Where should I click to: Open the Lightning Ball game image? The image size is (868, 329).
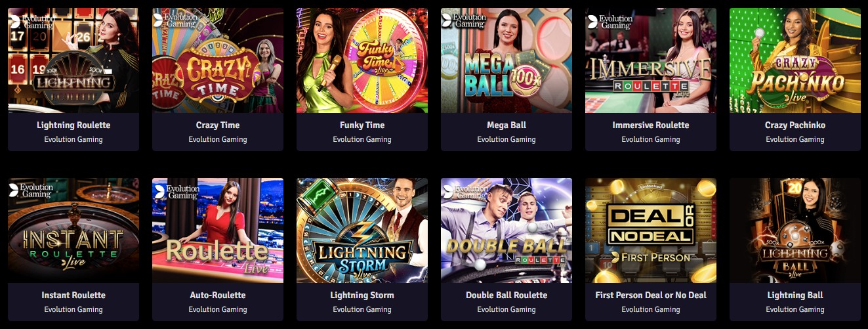tap(795, 230)
